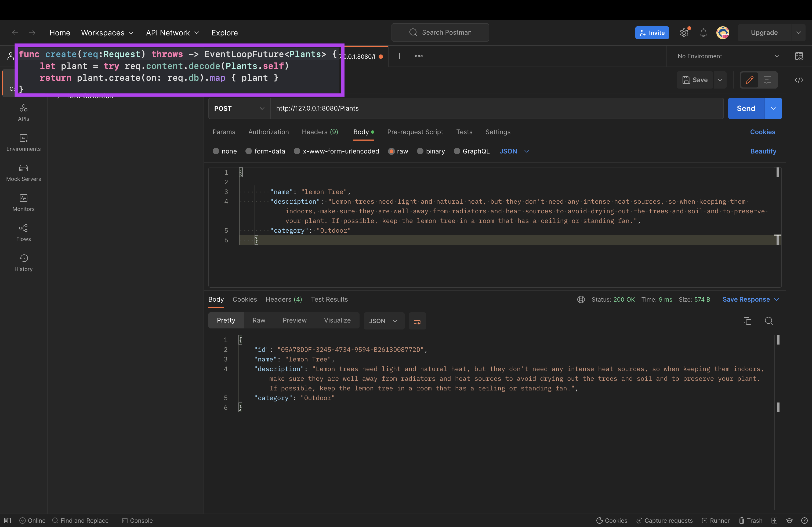The image size is (812, 527).
Task: Open the Postman Console
Action: point(137,521)
